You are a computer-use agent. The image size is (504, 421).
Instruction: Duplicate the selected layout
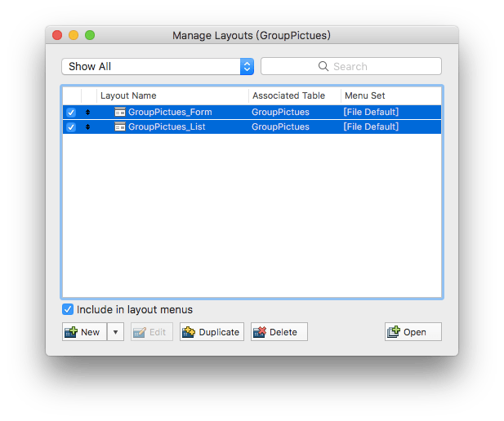(212, 332)
